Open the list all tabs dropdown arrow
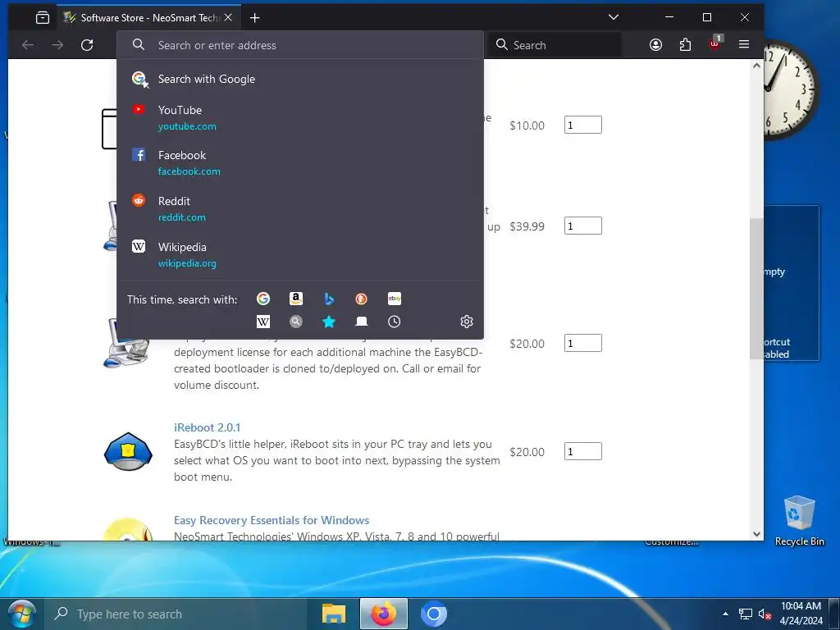Viewport: 840px width, 630px height. tap(614, 17)
